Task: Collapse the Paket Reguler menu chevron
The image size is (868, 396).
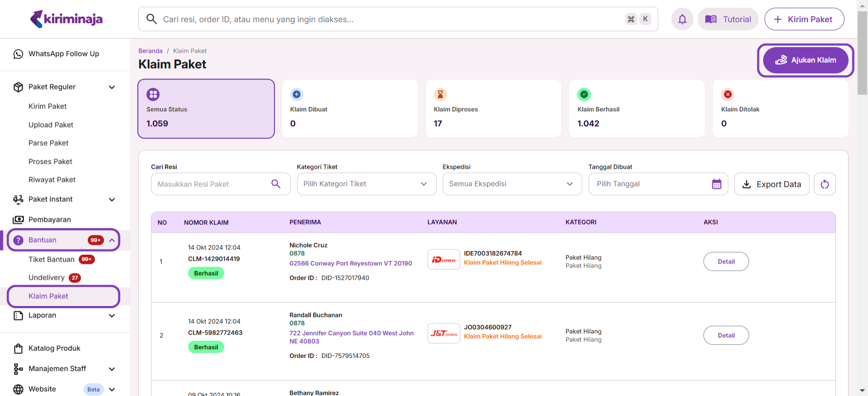Action: click(x=112, y=87)
